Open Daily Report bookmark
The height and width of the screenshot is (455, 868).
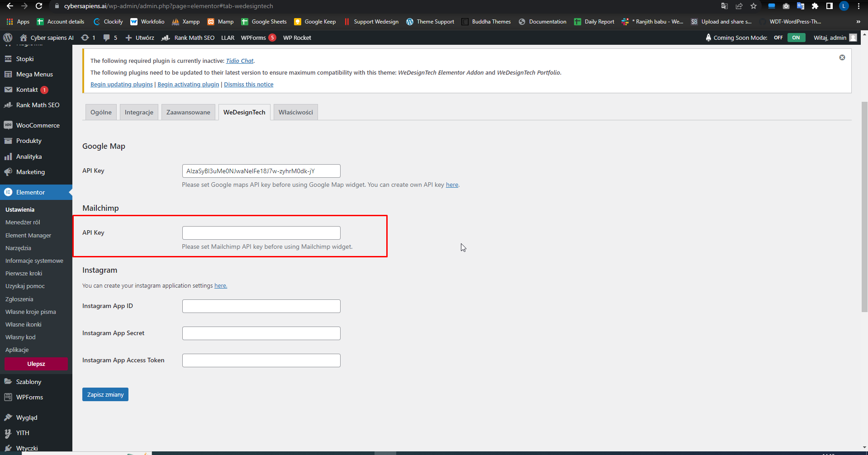click(594, 22)
